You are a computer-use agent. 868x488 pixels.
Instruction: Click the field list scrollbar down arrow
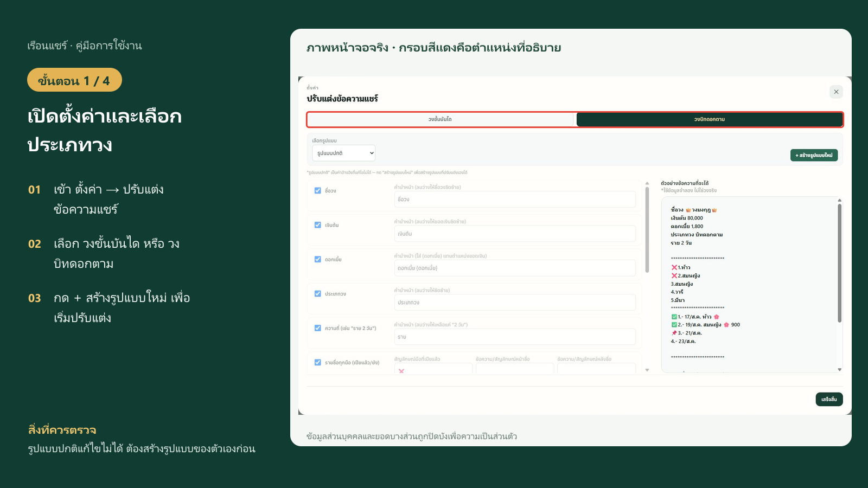(x=647, y=370)
